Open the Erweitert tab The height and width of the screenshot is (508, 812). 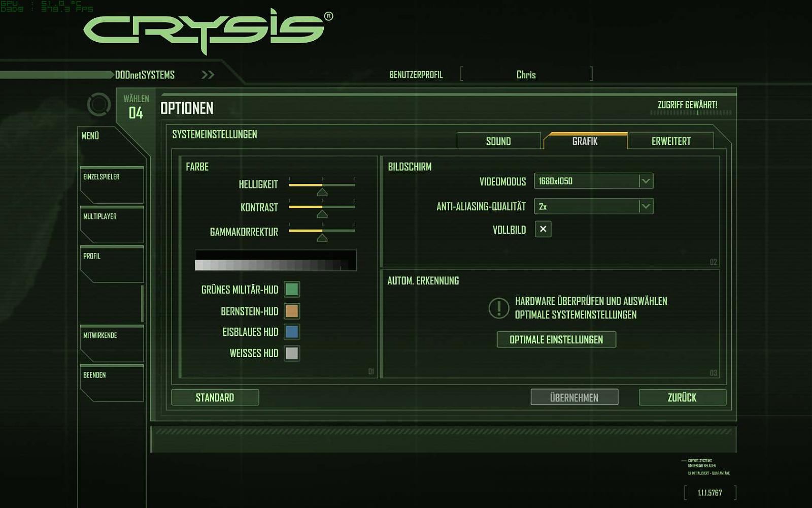671,141
